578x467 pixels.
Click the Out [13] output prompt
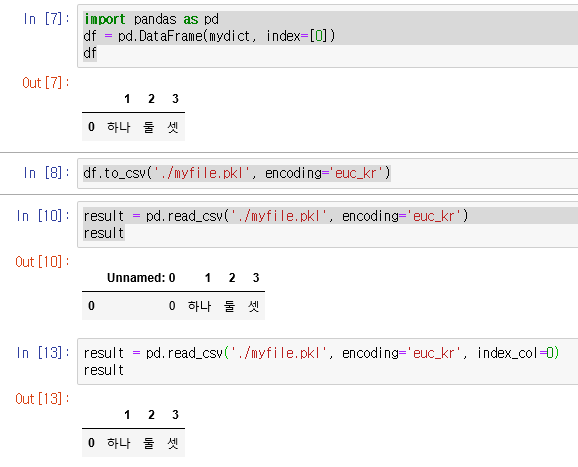pyautogui.click(x=42, y=399)
